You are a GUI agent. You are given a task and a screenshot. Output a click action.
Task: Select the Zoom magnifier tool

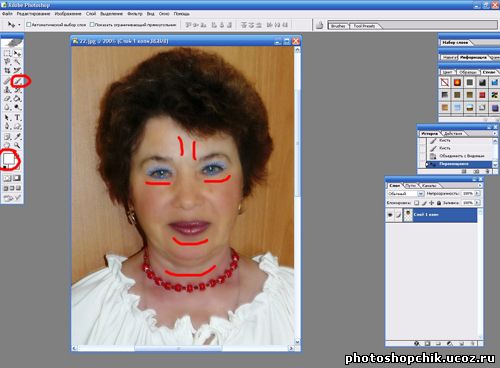(x=17, y=145)
